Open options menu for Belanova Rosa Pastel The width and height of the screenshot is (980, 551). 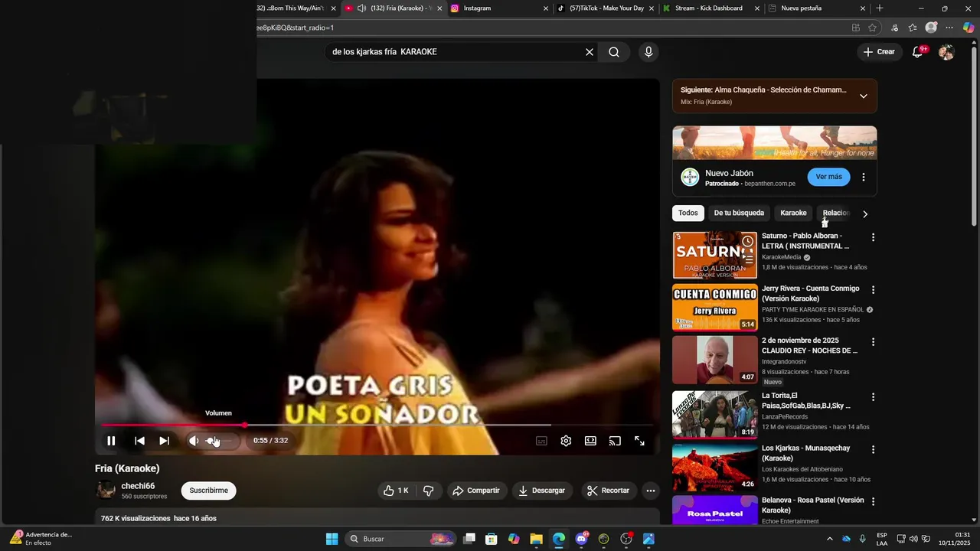click(873, 501)
